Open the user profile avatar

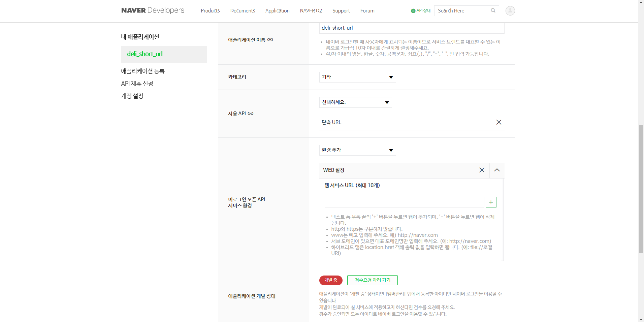[510, 11]
